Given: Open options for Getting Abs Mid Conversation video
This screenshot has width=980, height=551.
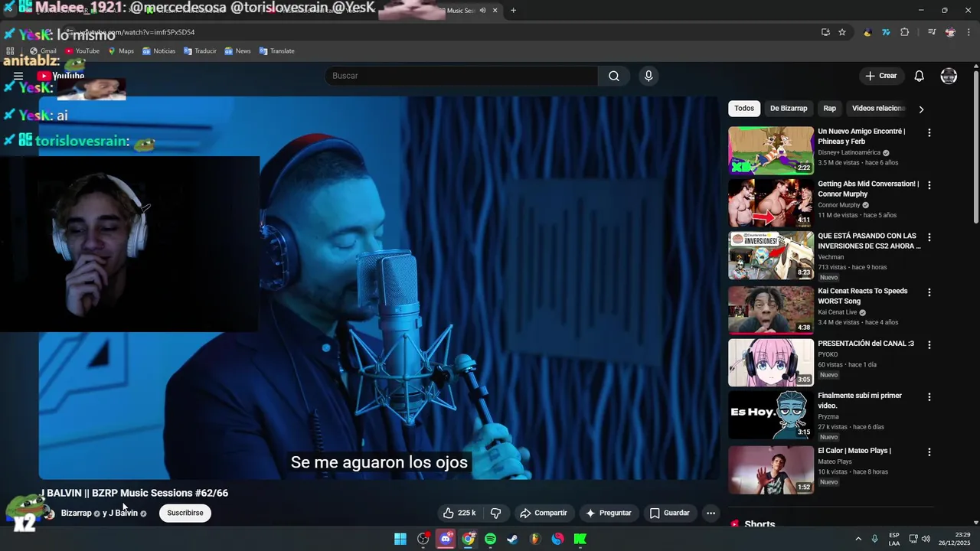Looking at the screenshot, I should coord(929,185).
